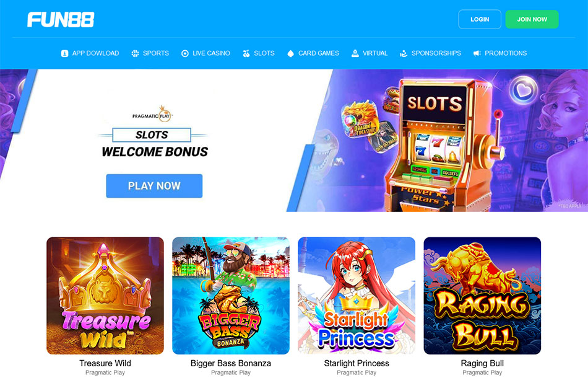
Task: Click the Slots cherries icon
Action: 246,53
